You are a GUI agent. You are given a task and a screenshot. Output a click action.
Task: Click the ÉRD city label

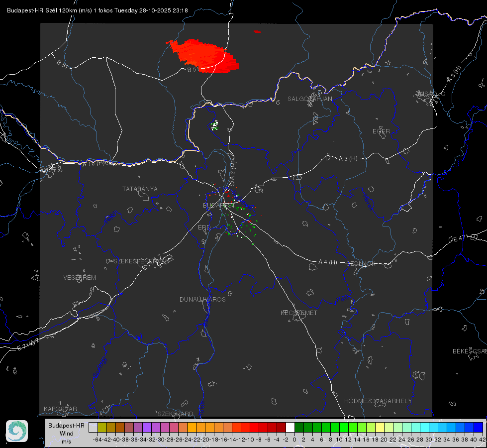(204, 227)
